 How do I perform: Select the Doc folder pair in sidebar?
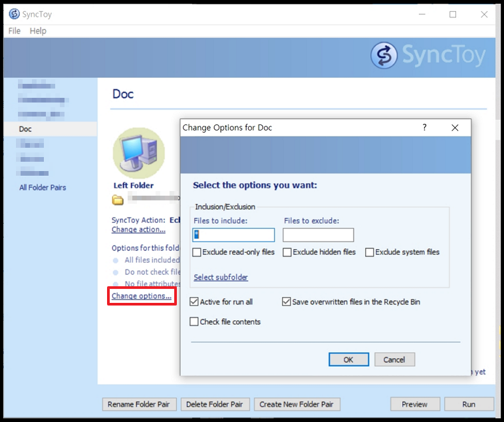pyautogui.click(x=51, y=129)
